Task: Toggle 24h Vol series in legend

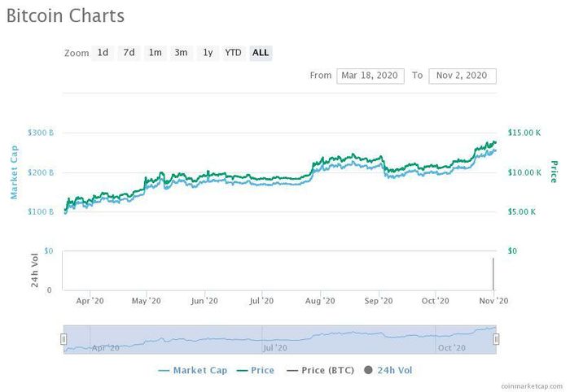Action: [388, 370]
